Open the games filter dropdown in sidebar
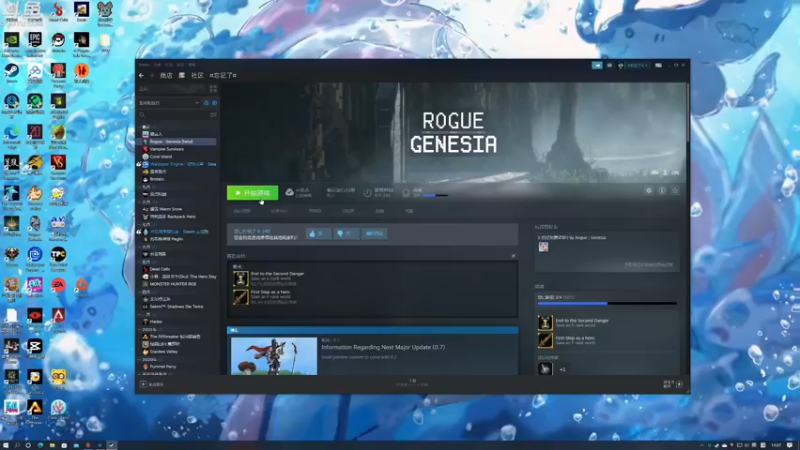Screen dimensions: 800x450 click(169, 103)
